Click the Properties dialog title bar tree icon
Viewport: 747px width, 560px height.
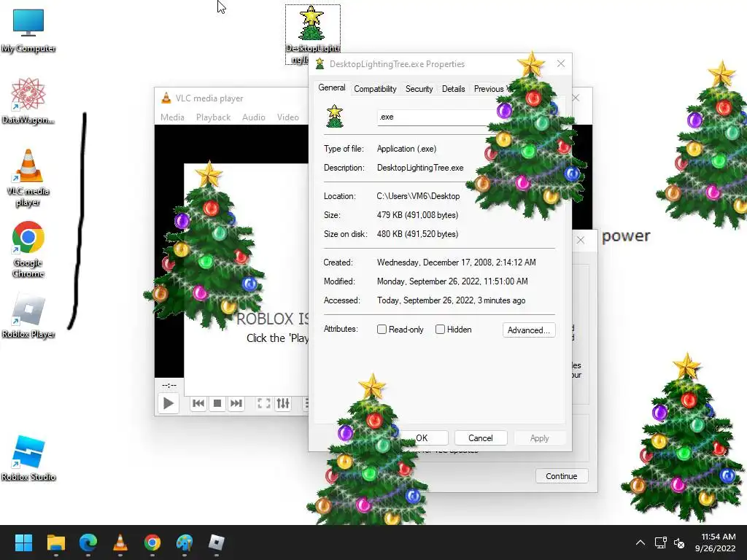[x=320, y=64]
